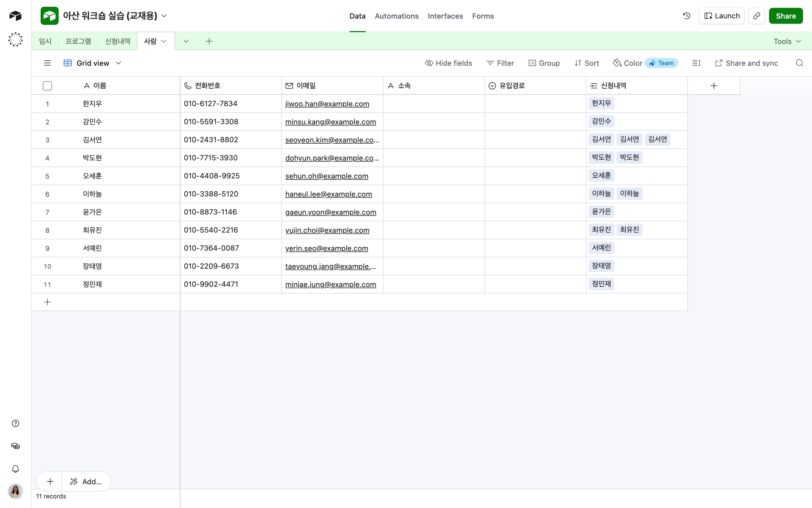Open the base history clock icon
Image resolution: width=812 pixels, height=508 pixels.
coord(687,16)
